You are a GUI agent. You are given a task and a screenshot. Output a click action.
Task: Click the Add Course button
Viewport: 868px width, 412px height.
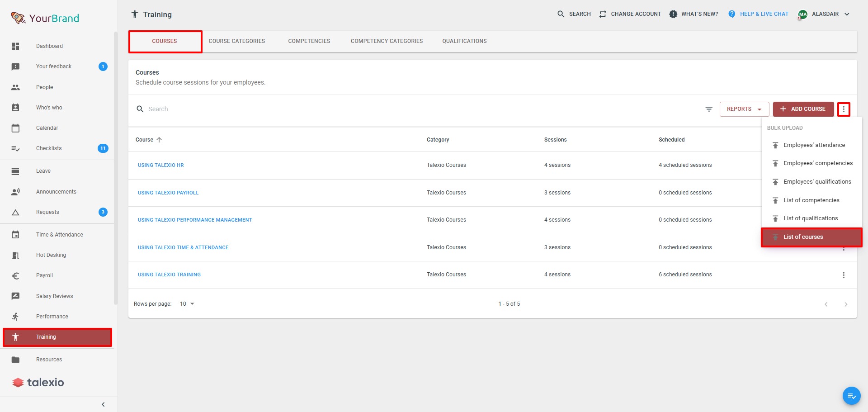(803, 109)
